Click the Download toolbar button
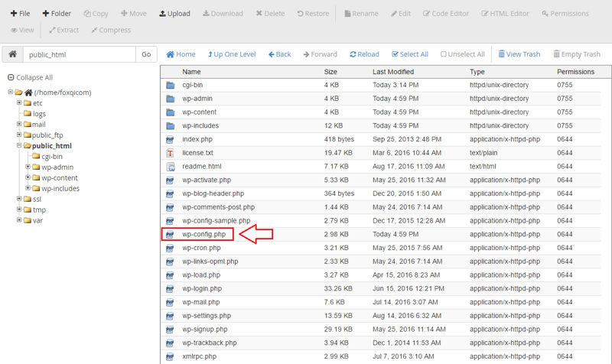 [223, 13]
